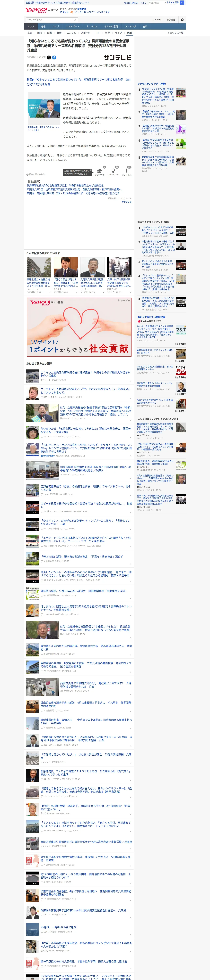Play the 2:01 食中毒 ranking video
210x980 pixels.
click(181, 279)
